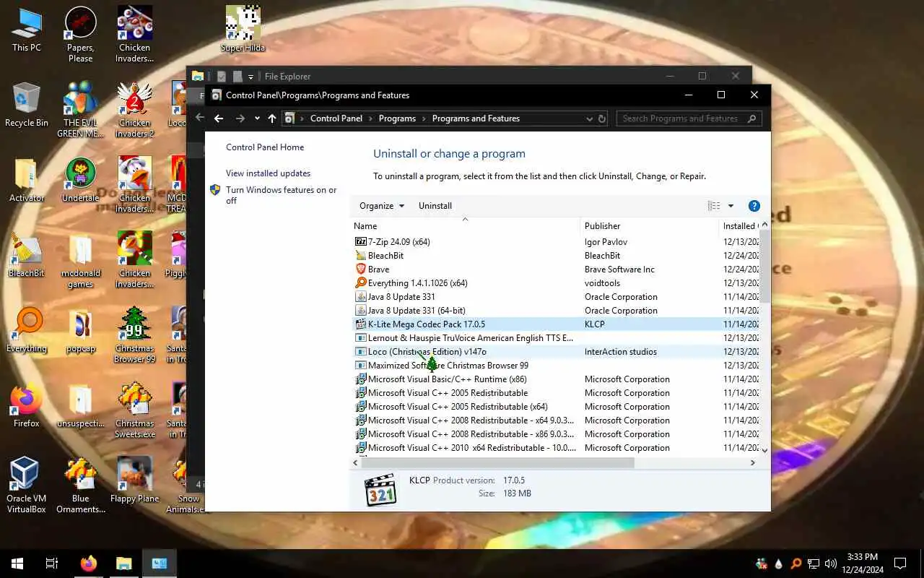Go back with the left arrow in Control Panel
The image size is (924, 578).
[219, 118]
